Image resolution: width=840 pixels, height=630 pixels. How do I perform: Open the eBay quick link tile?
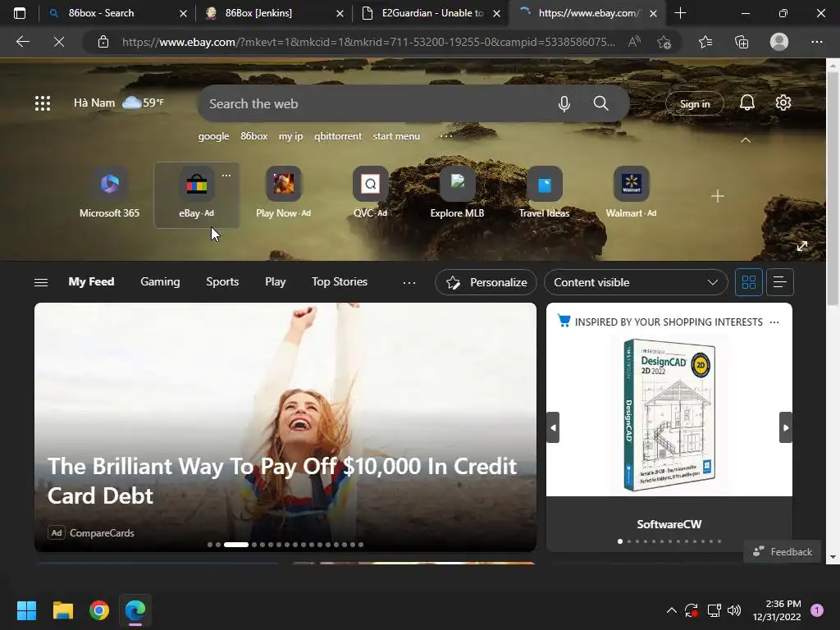197,194
